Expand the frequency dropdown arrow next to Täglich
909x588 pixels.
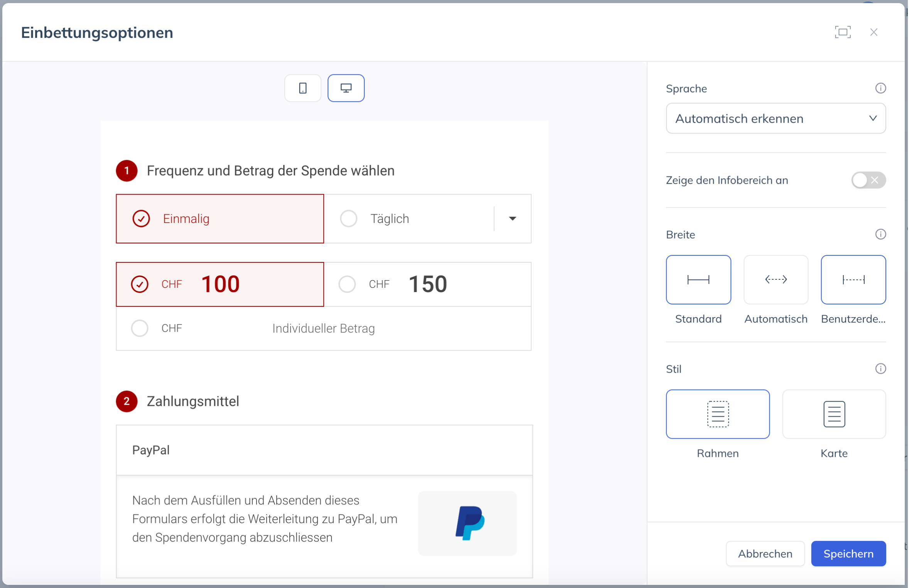click(512, 219)
